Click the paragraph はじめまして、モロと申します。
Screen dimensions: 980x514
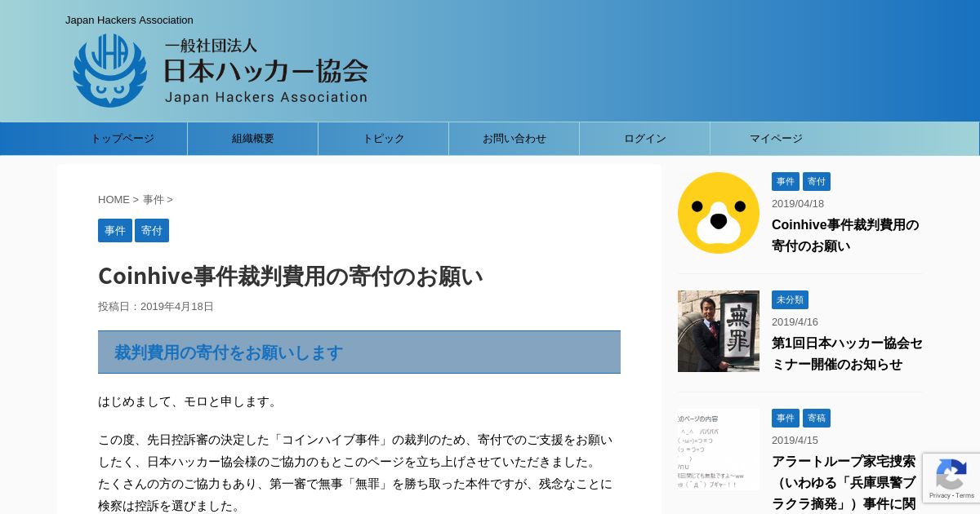[189, 401]
